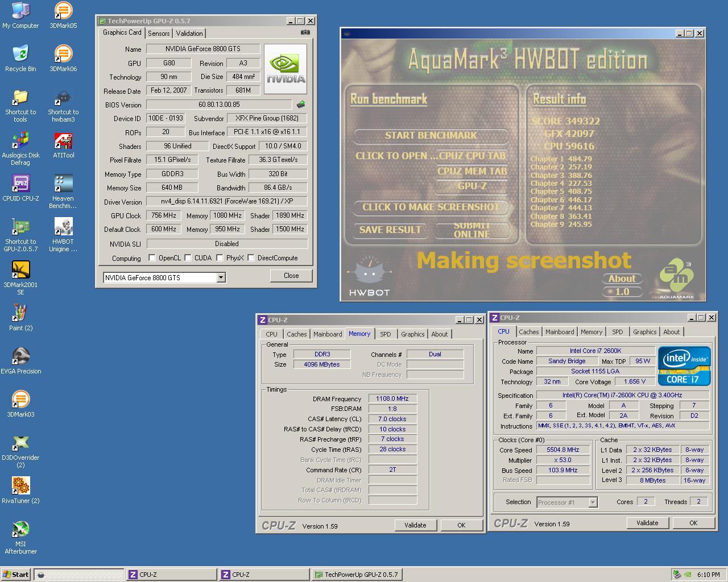The width and height of the screenshot is (728, 582).
Task: Open My Computer desktop icon
Action: 20,15
